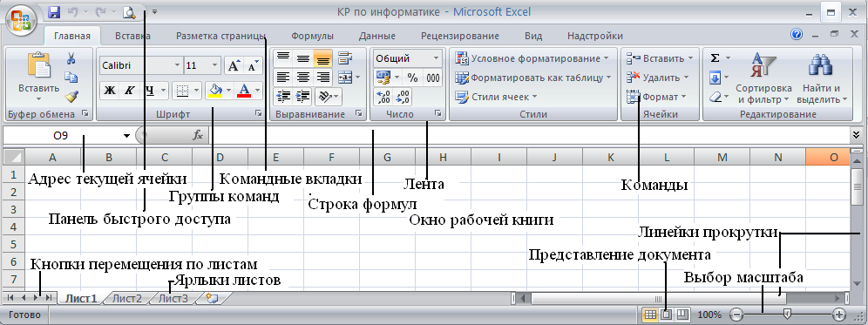
Task: Click Формат in Ячейки group
Action: pos(656,97)
